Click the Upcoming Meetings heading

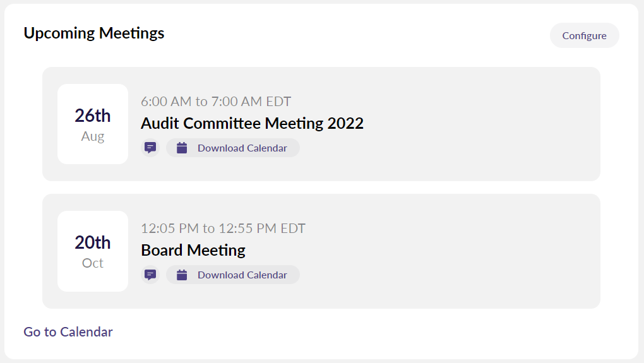pyautogui.click(x=94, y=33)
